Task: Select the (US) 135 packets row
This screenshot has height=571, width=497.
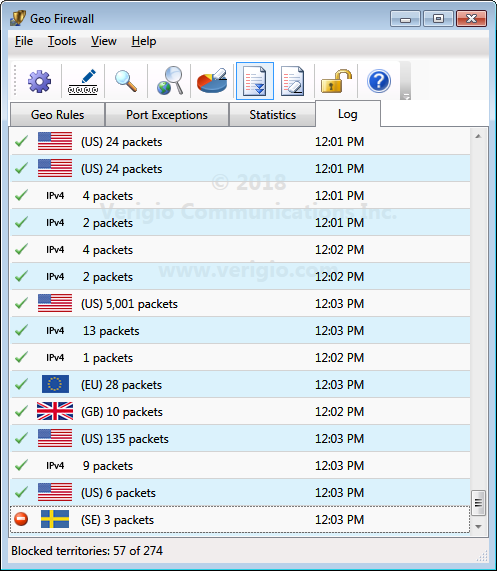Action: [x=240, y=438]
